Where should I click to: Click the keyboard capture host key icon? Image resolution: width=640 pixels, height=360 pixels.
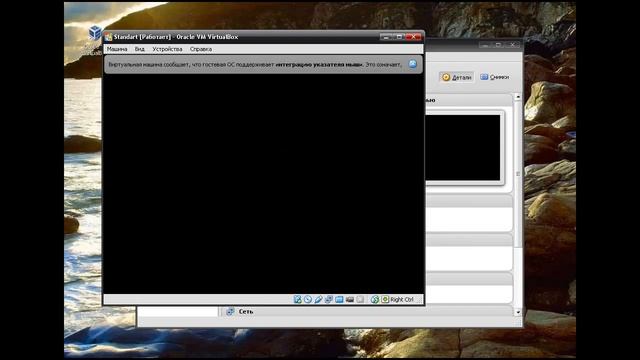coord(385,299)
